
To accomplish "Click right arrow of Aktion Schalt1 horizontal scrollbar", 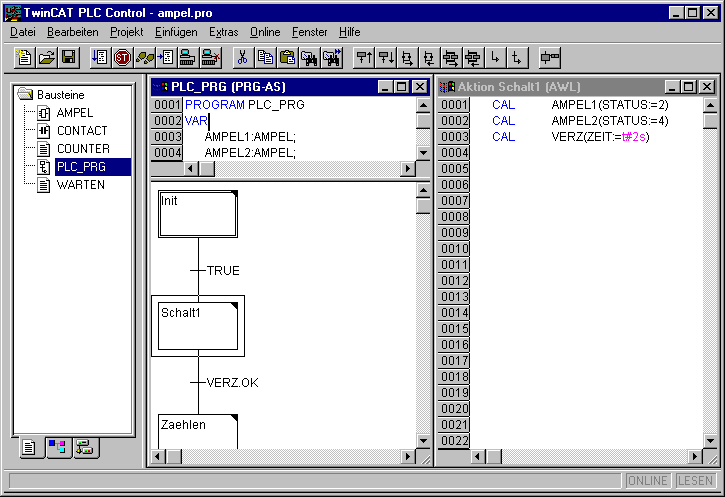I will pyautogui.click(x=695, y=457).
